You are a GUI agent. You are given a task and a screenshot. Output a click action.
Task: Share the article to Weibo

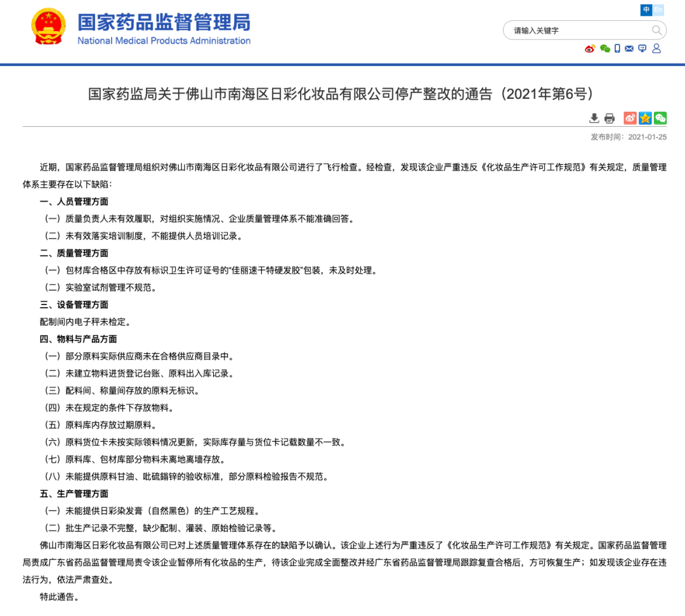(630, 118)
